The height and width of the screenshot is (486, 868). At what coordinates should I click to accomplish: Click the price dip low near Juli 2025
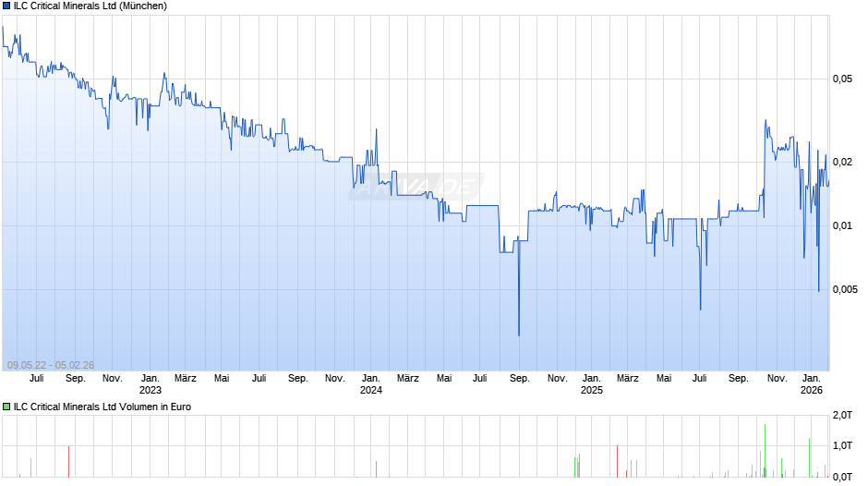700,309
